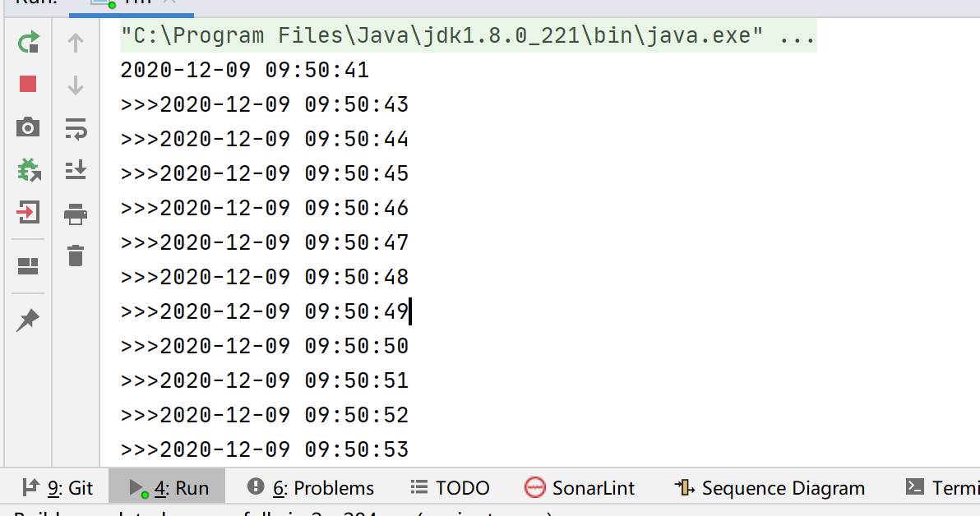Image resolution: width=980 pixels, height=516 pixels.
Task: Click the Down stack trace arrow
Action: pos(76,84)
